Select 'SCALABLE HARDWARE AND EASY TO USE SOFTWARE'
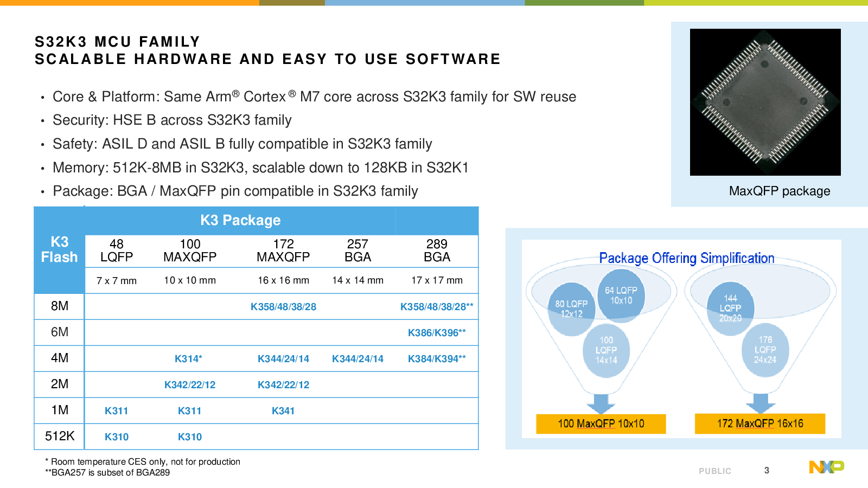The height and width of the screenshot is (488, 868). coord(268,59)
